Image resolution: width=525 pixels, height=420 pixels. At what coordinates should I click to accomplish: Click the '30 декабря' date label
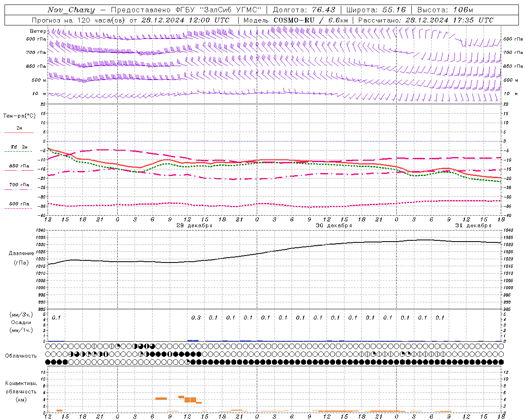point(333,226)
